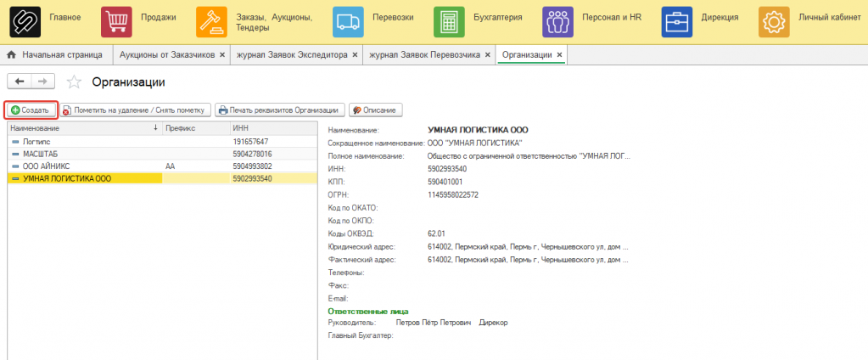Image resolution: width=868 pixels, height=360 pixels.
Task: Open the Продажи menu label
Action: tap(159, 18)
